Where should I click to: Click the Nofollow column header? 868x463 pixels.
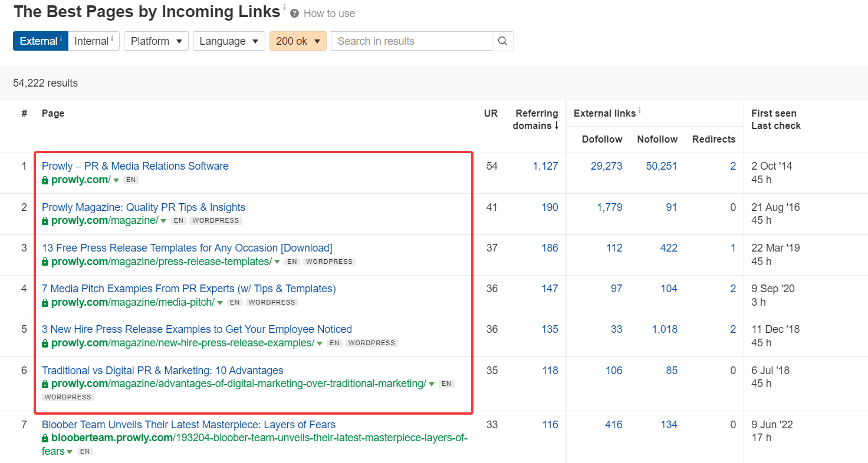pyautogui.click(x=657, y=139)
